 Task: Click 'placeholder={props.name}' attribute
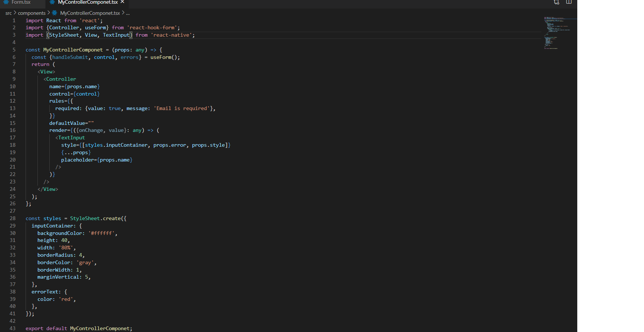(97, 160)
